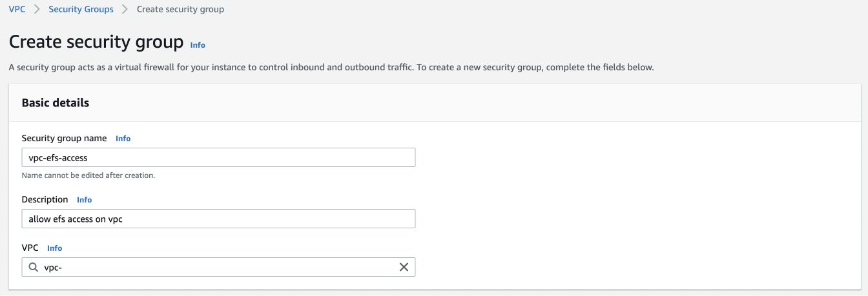Open Info link next to Security group name
The width and height of the screenshot is (868, 296).
[x=123, y=139]
